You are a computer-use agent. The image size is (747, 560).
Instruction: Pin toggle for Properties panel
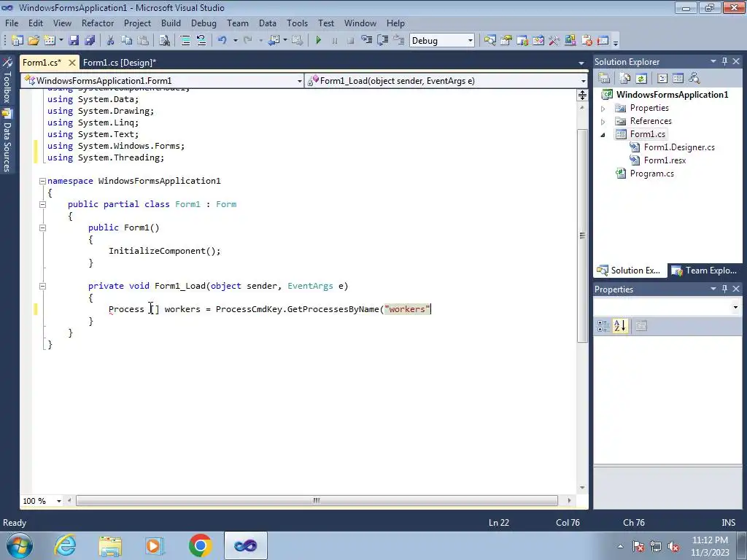(724, 289)
